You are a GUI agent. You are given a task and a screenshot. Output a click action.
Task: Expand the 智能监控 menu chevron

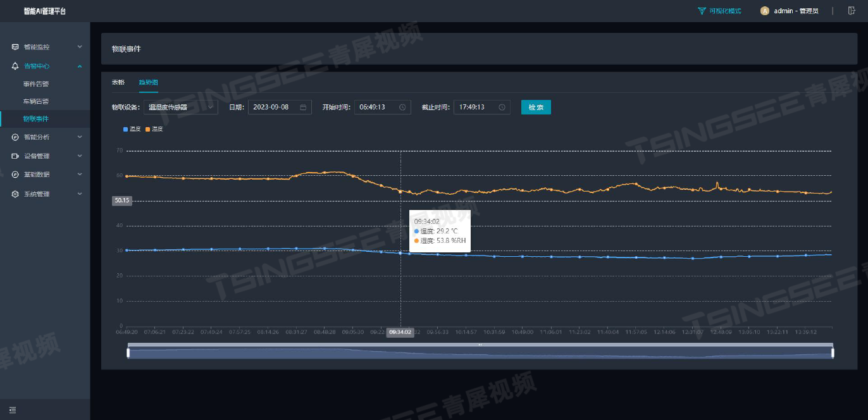coord(80,47)
